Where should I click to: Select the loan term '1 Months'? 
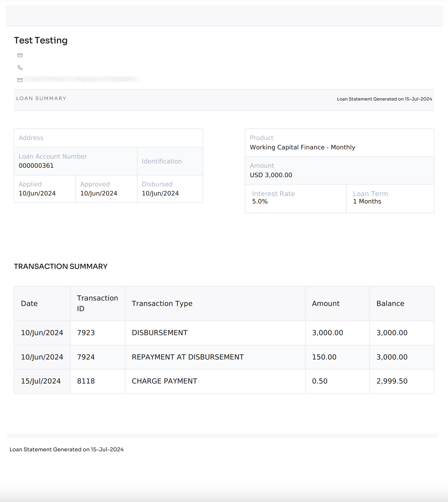pyautogui.click(x=367, y=201)
